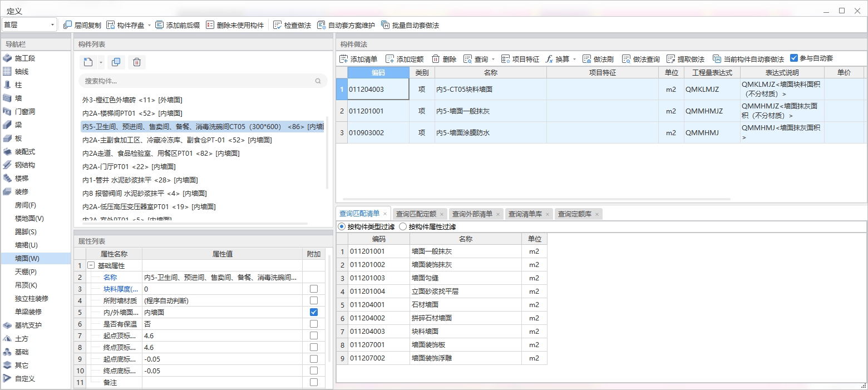This screenshot has height=390, width=868.
Task: Toggle 附加 checkbox for 起点顶标 row
Action: (x=314, y=335)
